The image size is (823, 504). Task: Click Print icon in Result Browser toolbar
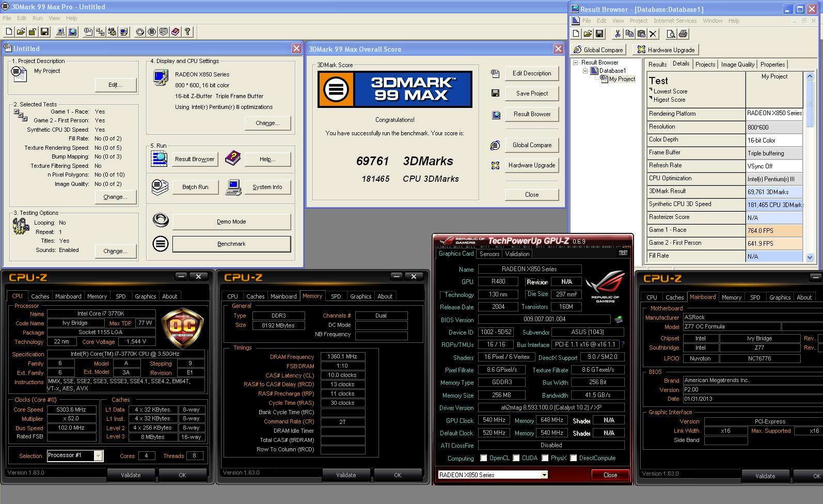[683, 34]
